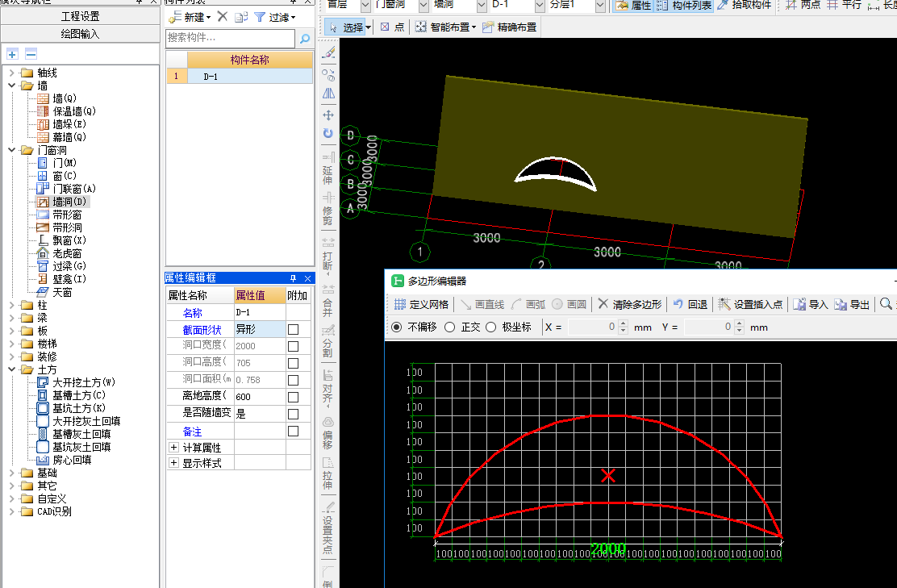Collapse 门窗洞 tree folder

(x=12, y=150)
